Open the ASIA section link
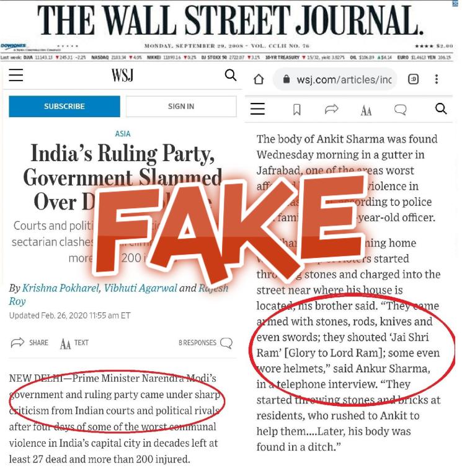The image size is (462, 476). tap(123, 134)
